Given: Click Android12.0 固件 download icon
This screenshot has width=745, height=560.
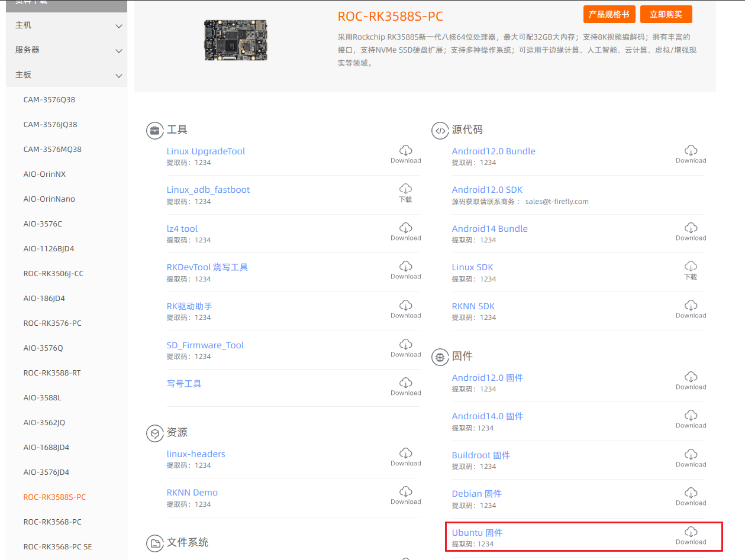Looking at the screenshot, I should tap(691, 377).
